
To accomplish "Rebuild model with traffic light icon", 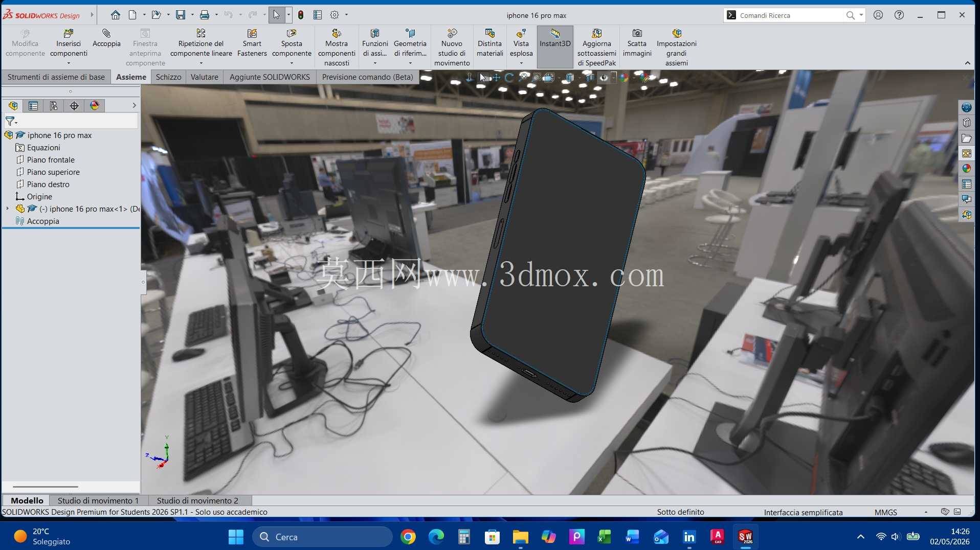I will (x=301, y=15).
